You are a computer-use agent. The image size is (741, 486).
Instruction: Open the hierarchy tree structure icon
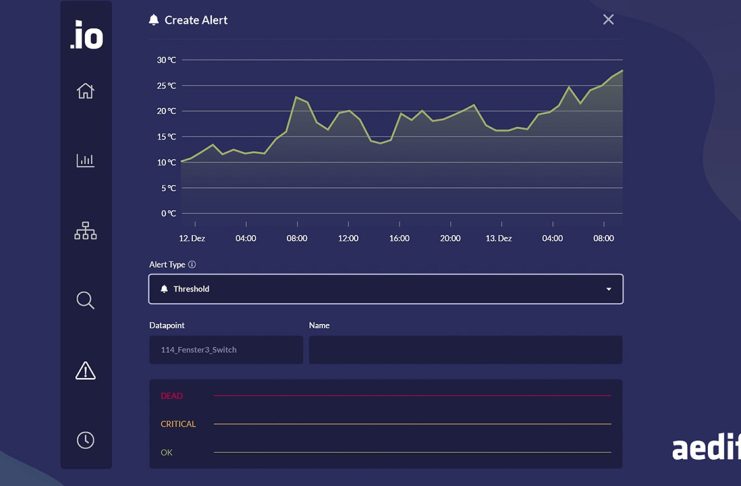86,231
